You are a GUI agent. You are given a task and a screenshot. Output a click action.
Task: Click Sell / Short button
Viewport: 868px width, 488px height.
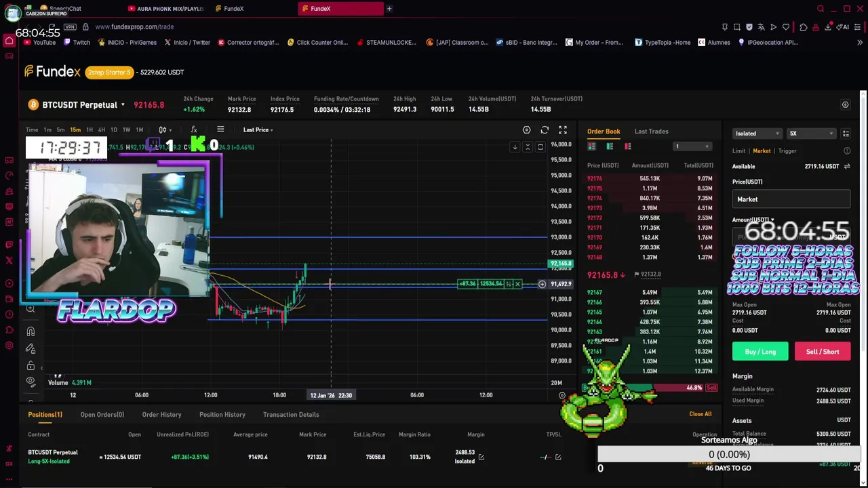point(823,352)
